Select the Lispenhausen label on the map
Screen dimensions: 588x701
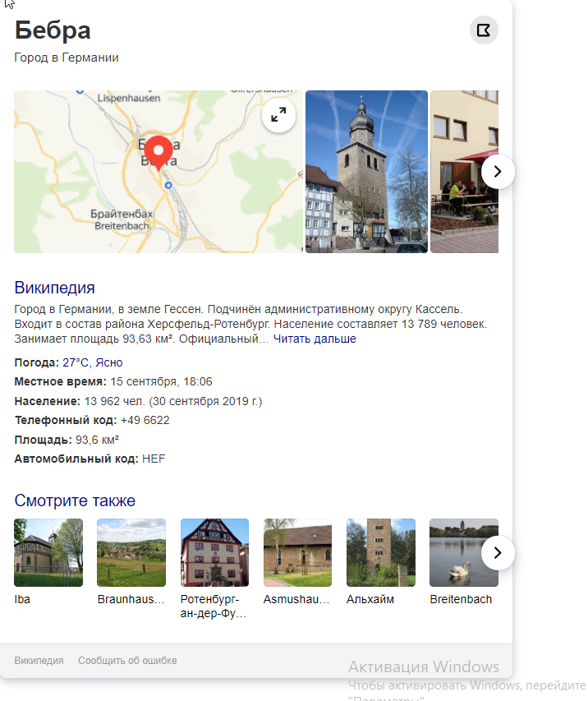click(x=129, y=98)
